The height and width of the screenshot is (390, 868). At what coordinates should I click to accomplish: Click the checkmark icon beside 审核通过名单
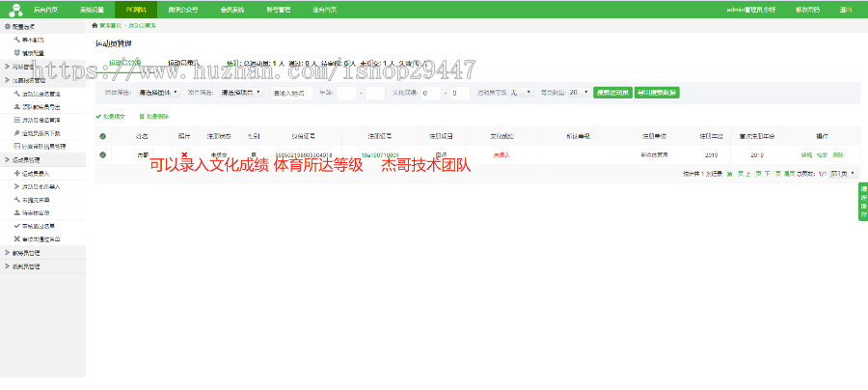16,226
